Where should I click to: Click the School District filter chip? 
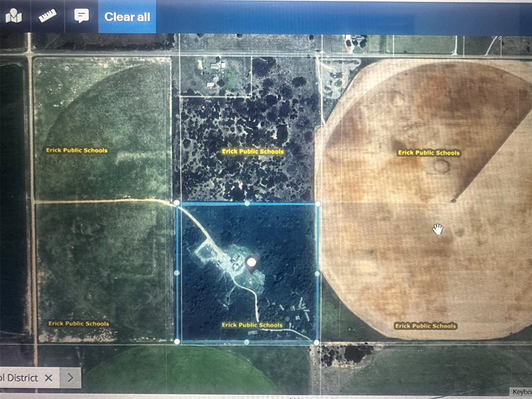[x=30, y=378]
